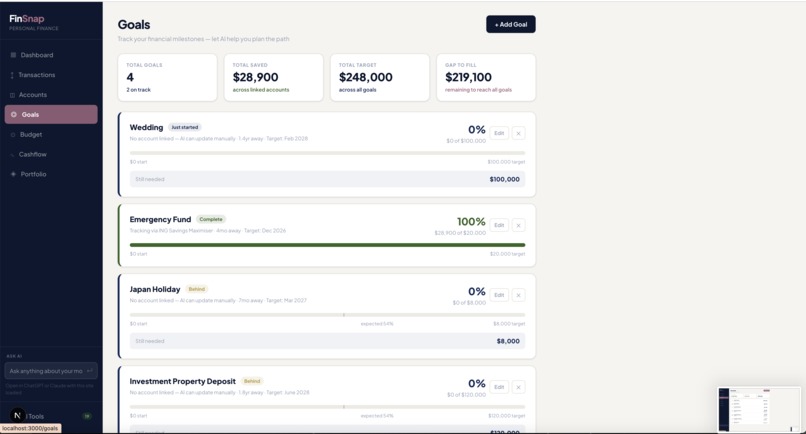Click the Japan Holiday progress bar
Image resolution: width=806 pixels, height=434 pixels.
click(x=327, y=315)
